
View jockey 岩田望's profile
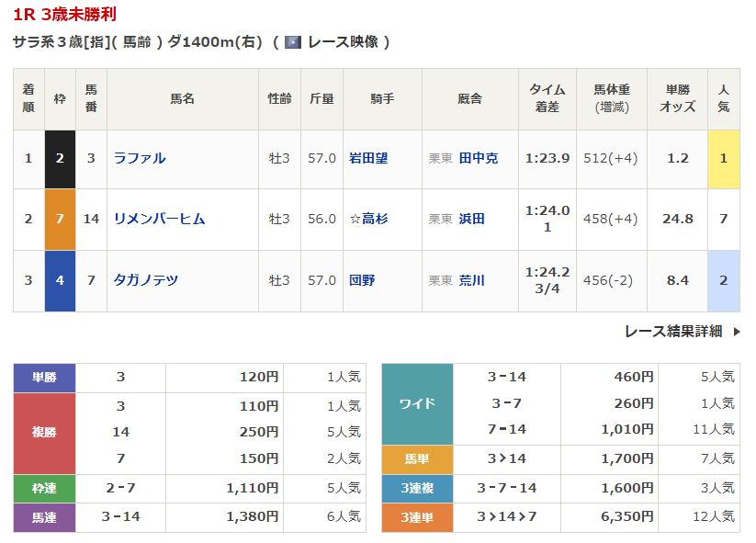(x=368, y=158)
